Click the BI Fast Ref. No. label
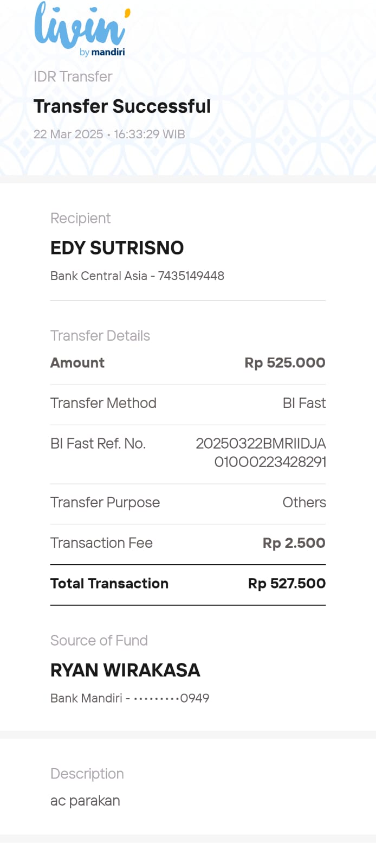Screen dimensions: 376x868 (98, 444)
